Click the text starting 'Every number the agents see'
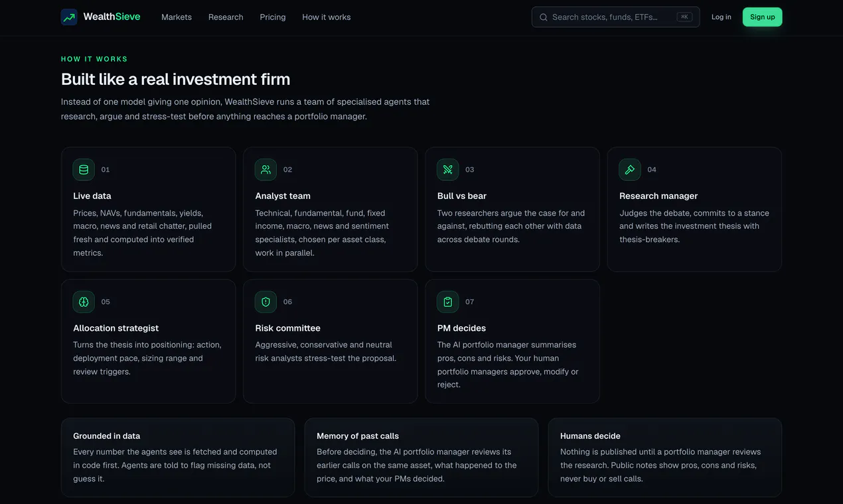843x504 pixels. pos(175,465)
